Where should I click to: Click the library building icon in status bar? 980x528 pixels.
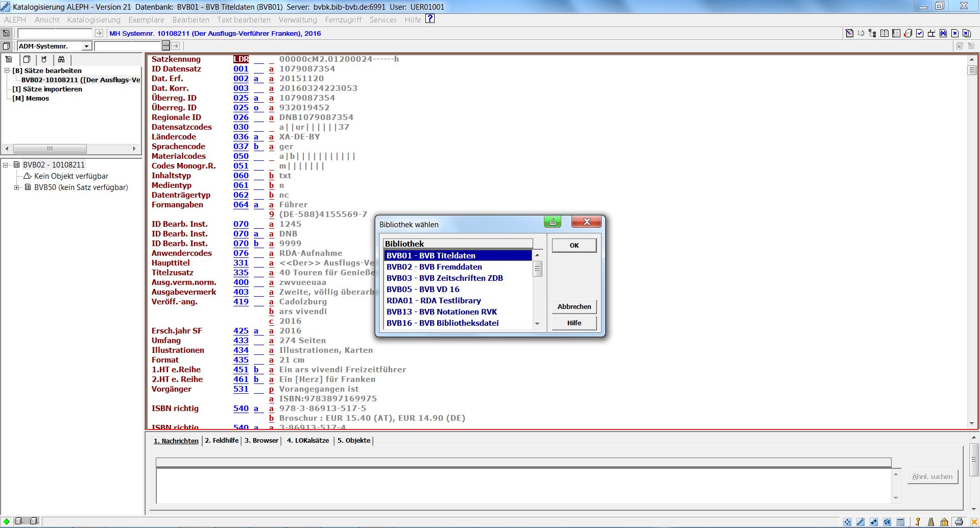[x=944, y=521]
